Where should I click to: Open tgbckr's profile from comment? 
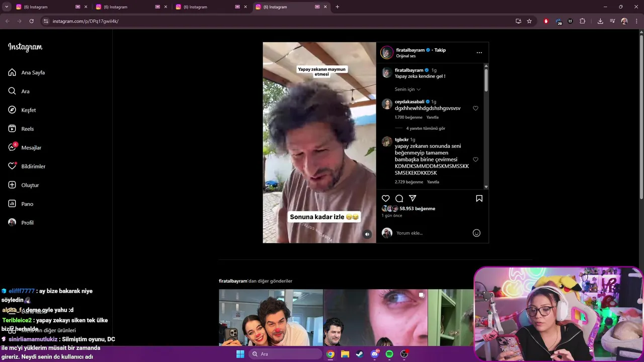pyautogui.click(x=401, y=140)
